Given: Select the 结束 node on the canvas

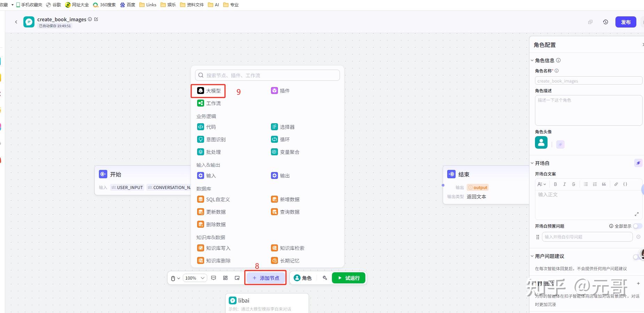Looking at the screenshot, I should click(x=486, y=185).
